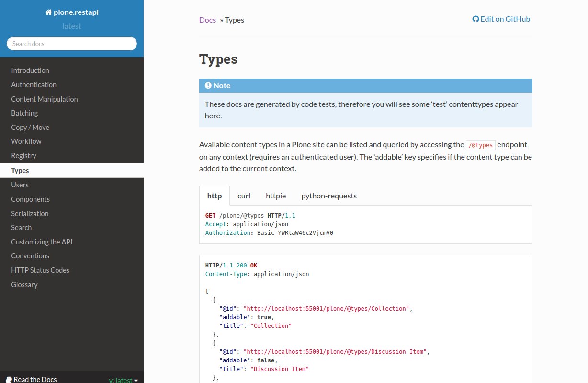Open Content Manipulation in the sidebar

(45, 99)
